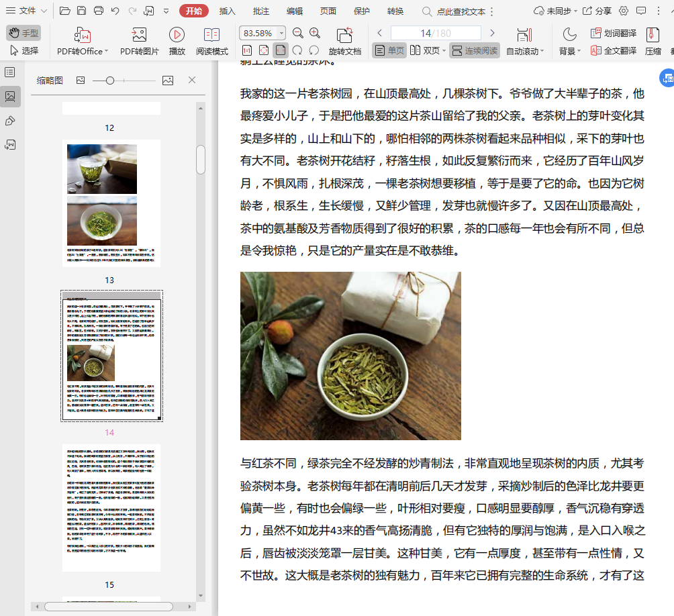674x616 pixels.
Task: Click the Print icon
Action: tap(99, 11)
